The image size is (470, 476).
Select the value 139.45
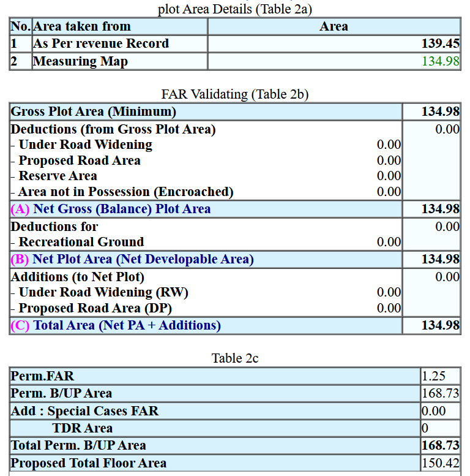tap(440, 43)
